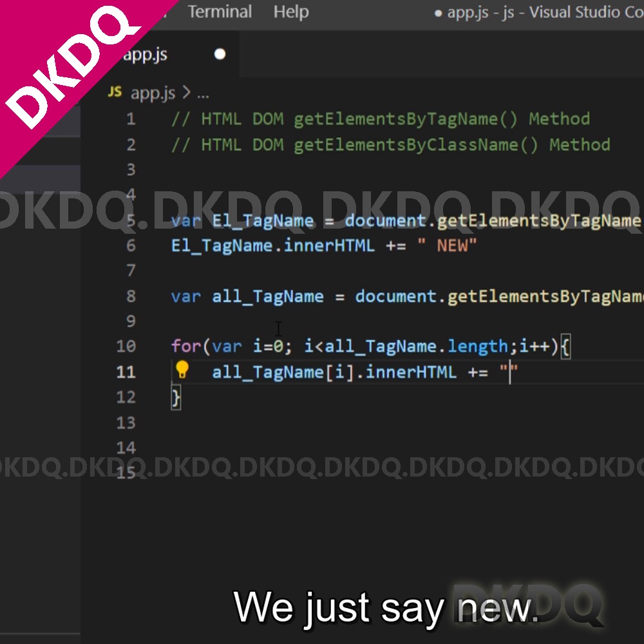Open the Terminal menu
This screenshot has height=644, width=644.
220,12
